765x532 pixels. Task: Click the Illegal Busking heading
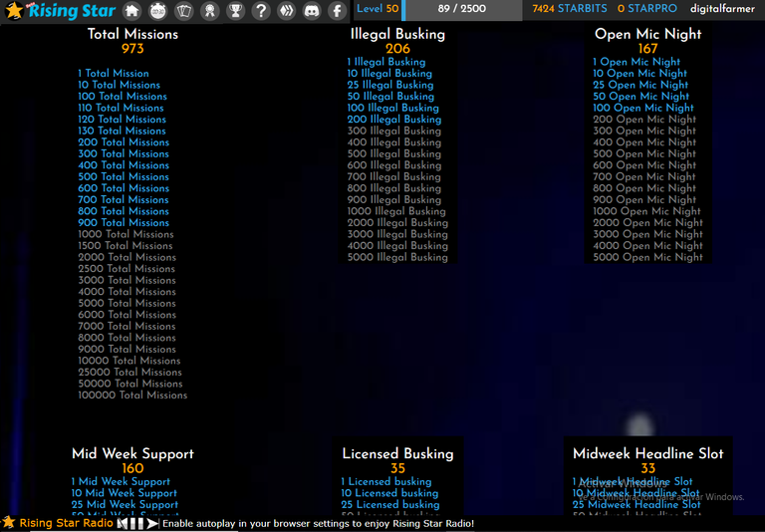coord(397,34)
